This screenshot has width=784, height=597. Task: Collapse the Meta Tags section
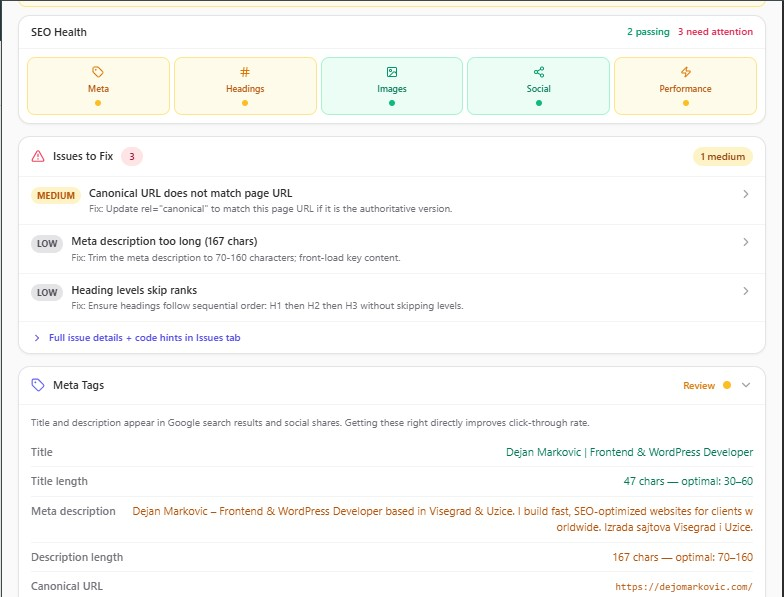745,385
